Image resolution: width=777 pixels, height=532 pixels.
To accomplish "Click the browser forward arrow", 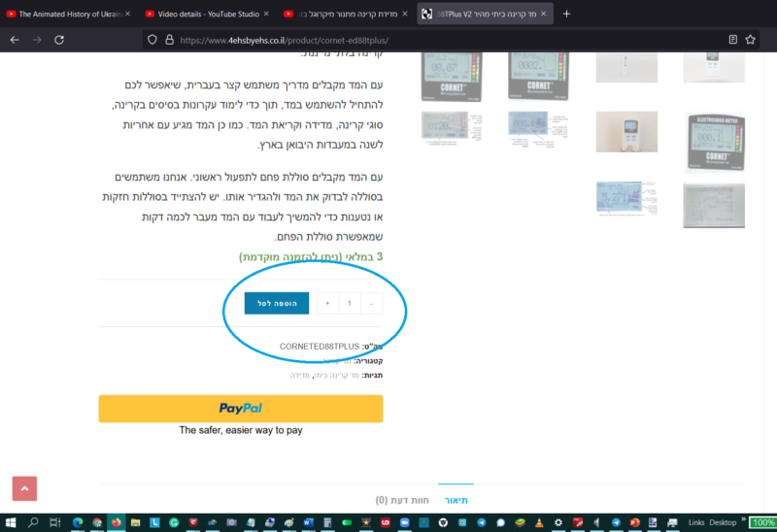I will click(x=37, y=40).
